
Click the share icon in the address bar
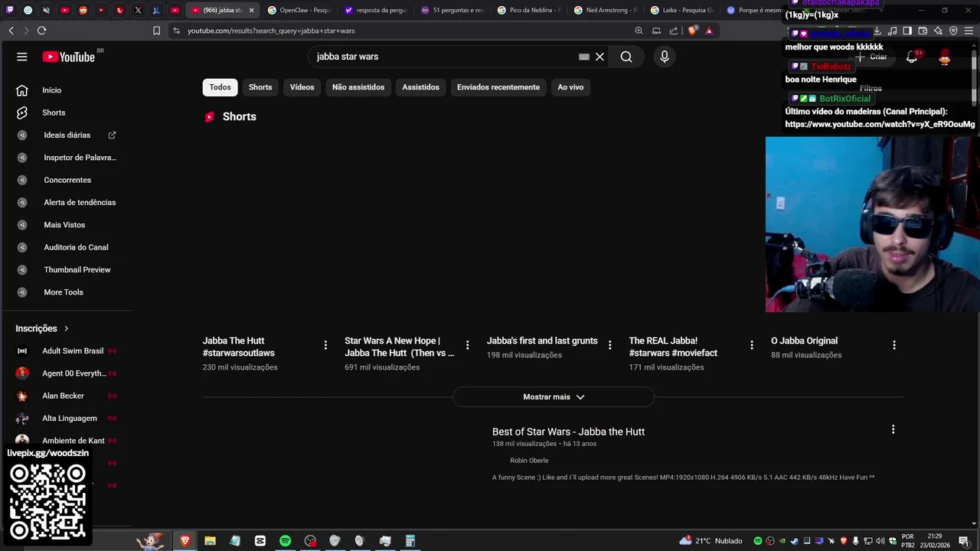pos(674,31)
